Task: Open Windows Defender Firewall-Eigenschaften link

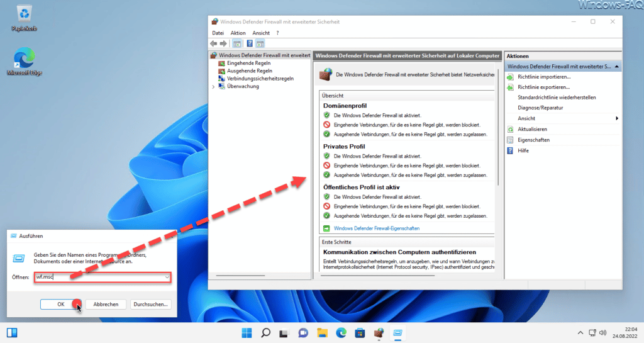Action: coord(376,228)
